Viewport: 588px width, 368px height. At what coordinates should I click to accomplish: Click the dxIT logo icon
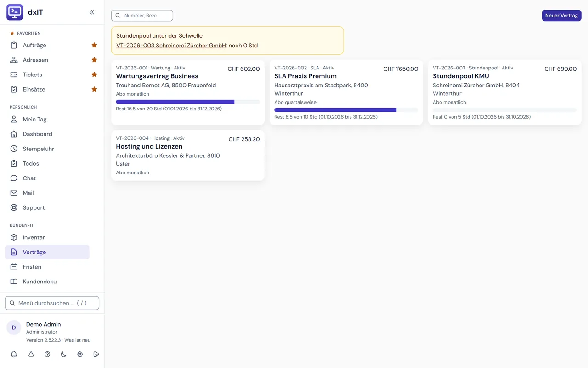(x=15, y=12)
